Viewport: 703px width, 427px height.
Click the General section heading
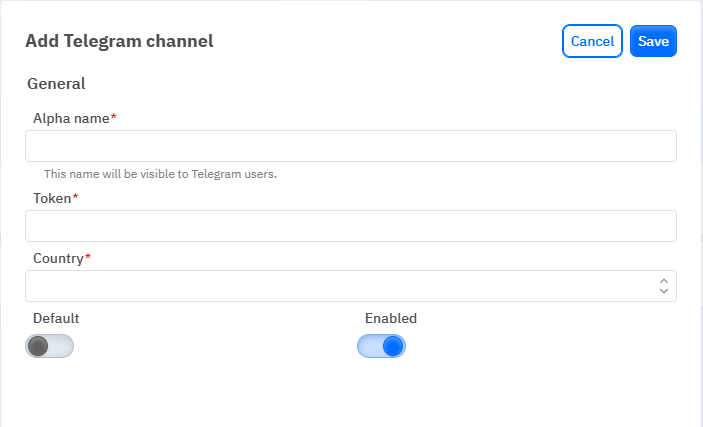(x=56, y=84)
